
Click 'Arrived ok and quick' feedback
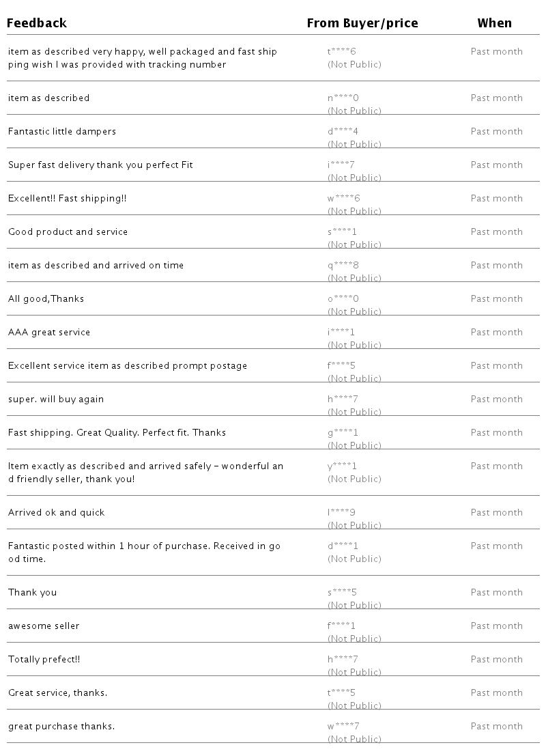pyautogui.click(x=57, y=513)
